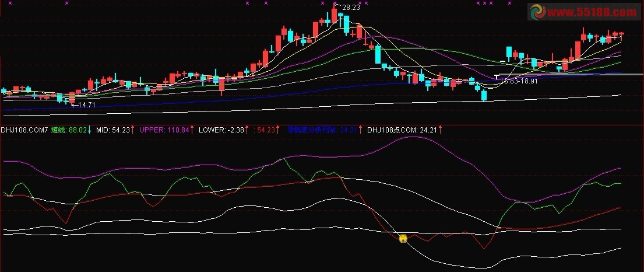Select the green 短线: 88.02 readout

pyautogui.click(x=69, y=130)
